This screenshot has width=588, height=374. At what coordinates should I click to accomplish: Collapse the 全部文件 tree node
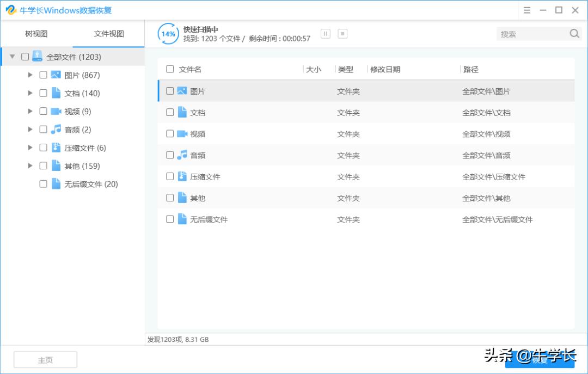tap(12, 56)
